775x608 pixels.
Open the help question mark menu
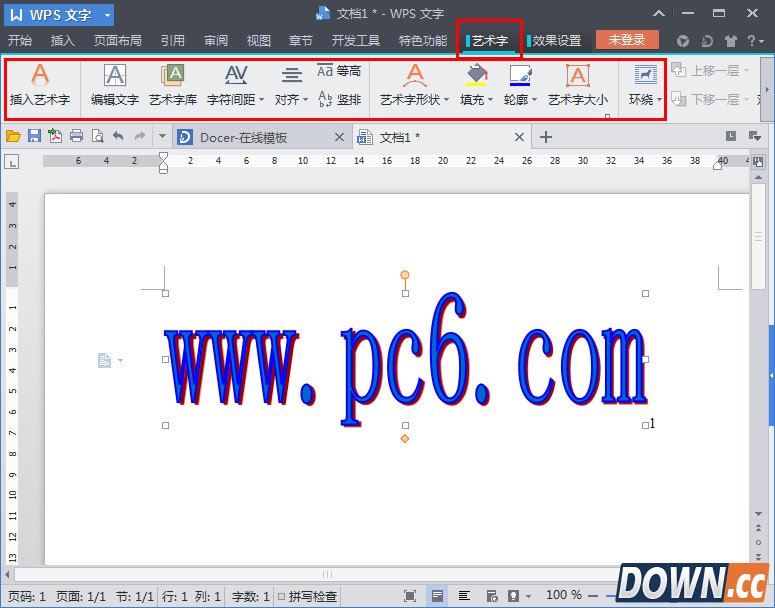click(x=754, y=41)
